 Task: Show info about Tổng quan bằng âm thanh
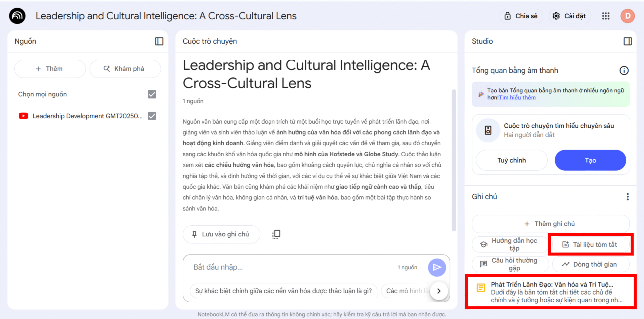coord(624,70)
